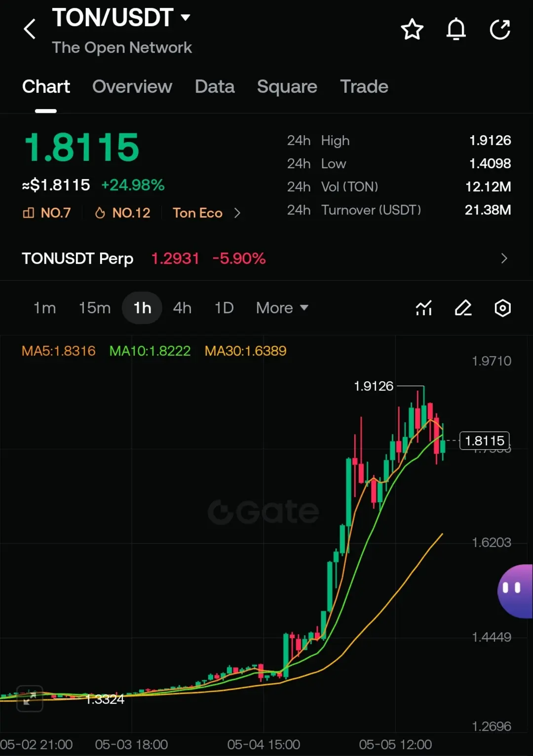Select the 4h timeframe

coord(182,308)
